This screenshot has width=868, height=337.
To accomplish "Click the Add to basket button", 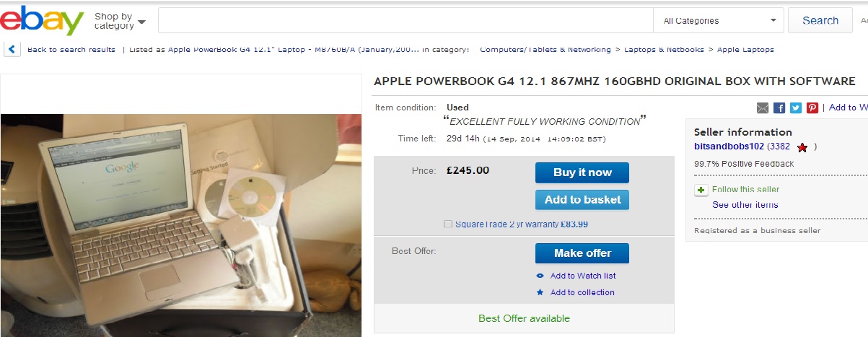I will (582, 199).
